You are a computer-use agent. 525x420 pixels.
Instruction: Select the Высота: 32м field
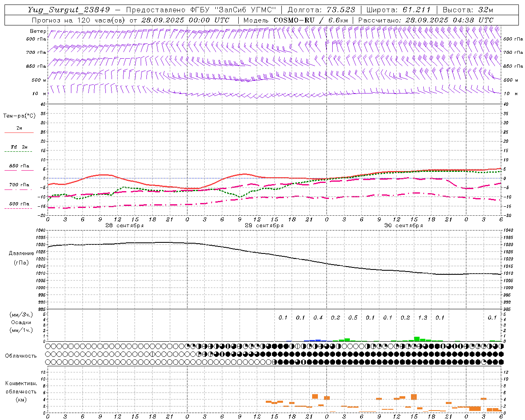pyautogui.click(x=469, y=10)
